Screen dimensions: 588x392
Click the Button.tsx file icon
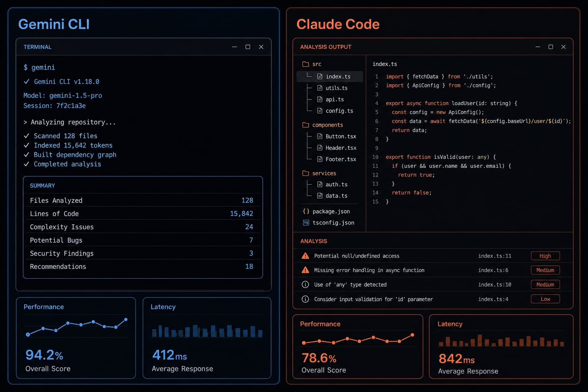pos(320,136)
